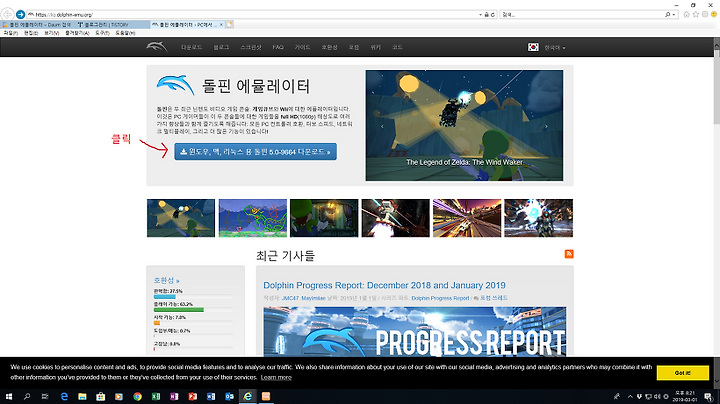
Task: Open the 도움말(H) Help menu
Action: [124, 33]
